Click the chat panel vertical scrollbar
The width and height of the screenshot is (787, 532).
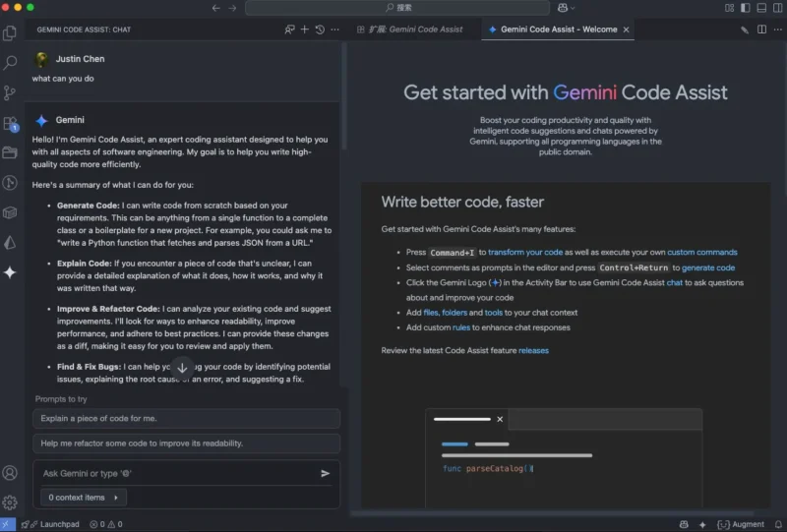[343, 96]
